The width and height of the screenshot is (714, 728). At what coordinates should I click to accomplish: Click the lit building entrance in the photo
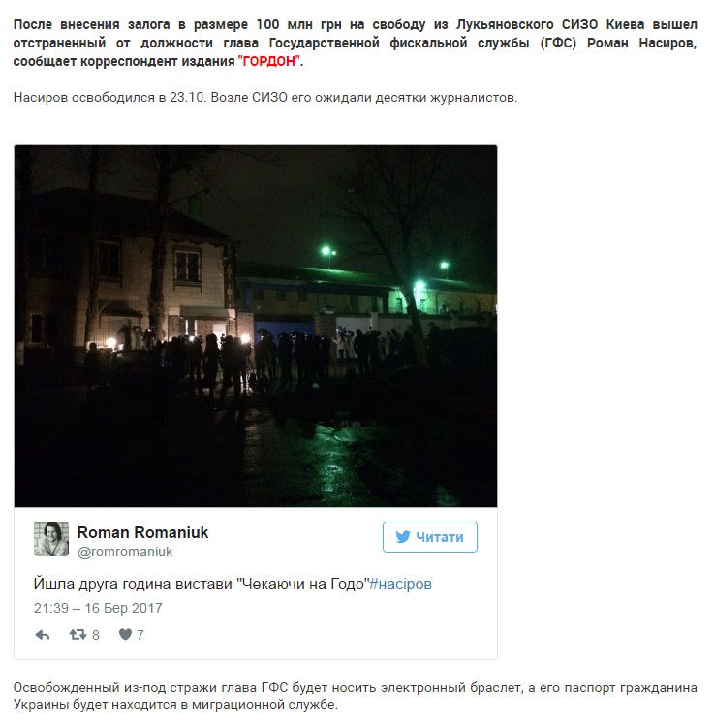click(x=204, y=325)
